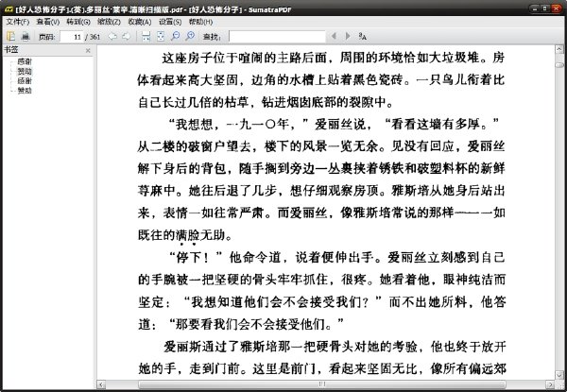
Task: Click the vertical scrollbar down arrow
Action: pos(559,375)
